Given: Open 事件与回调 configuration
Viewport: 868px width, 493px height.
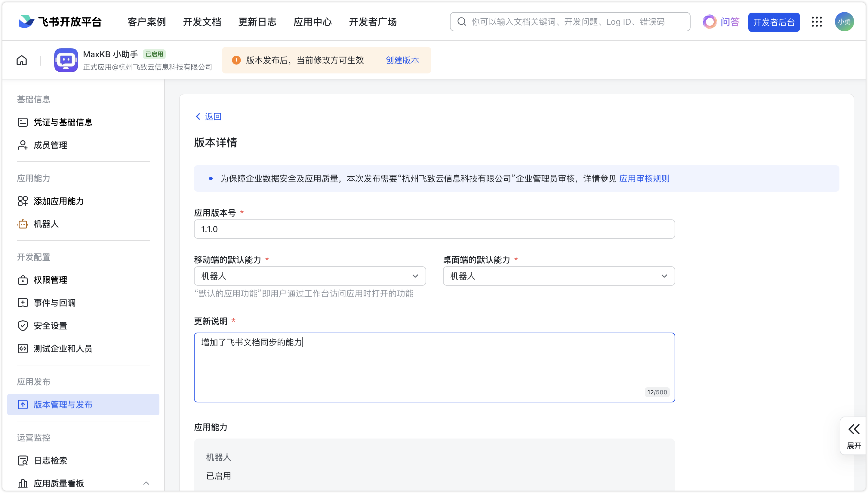Looking at the screenshot, I should pyautogui.click(x=54, y=303).
